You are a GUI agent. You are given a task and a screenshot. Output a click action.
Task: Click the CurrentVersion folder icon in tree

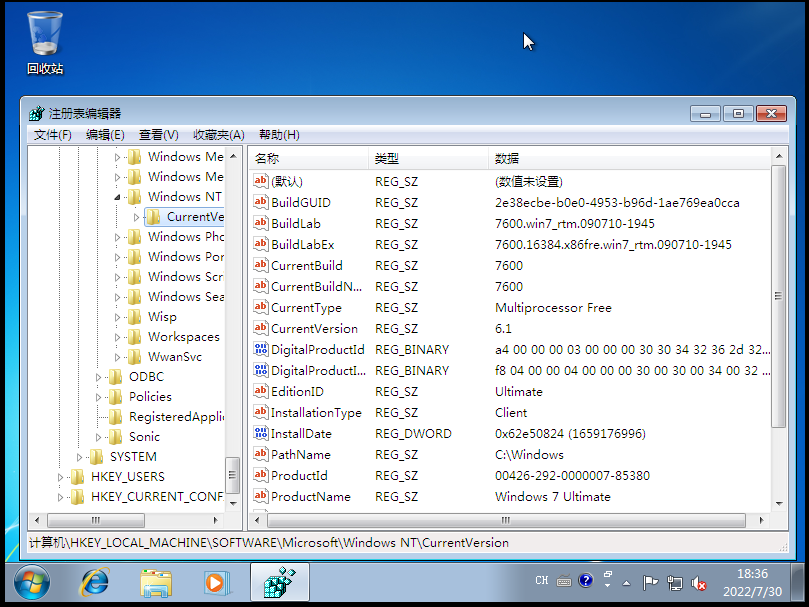coord(153,217)
